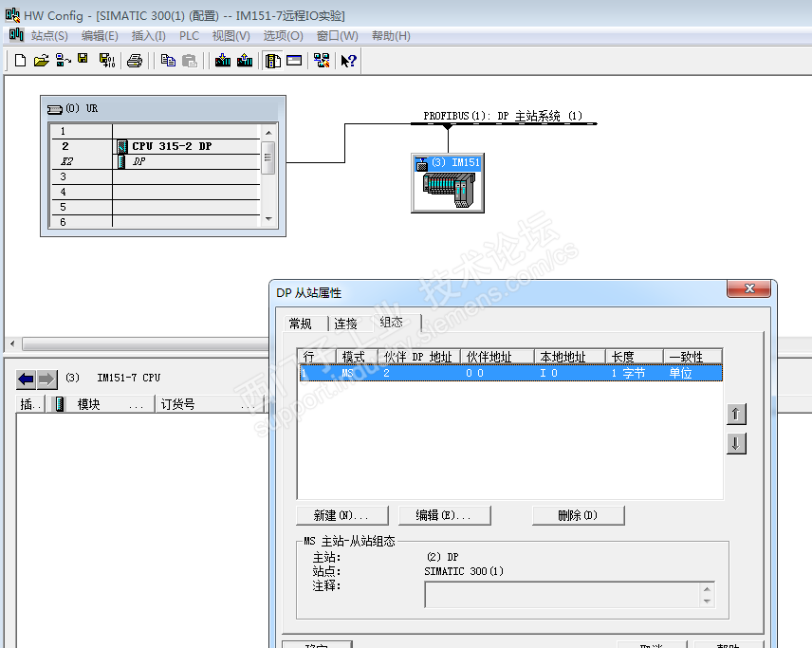Switch to the 常规 tab

pyautogui.click(x=301, y=324)
